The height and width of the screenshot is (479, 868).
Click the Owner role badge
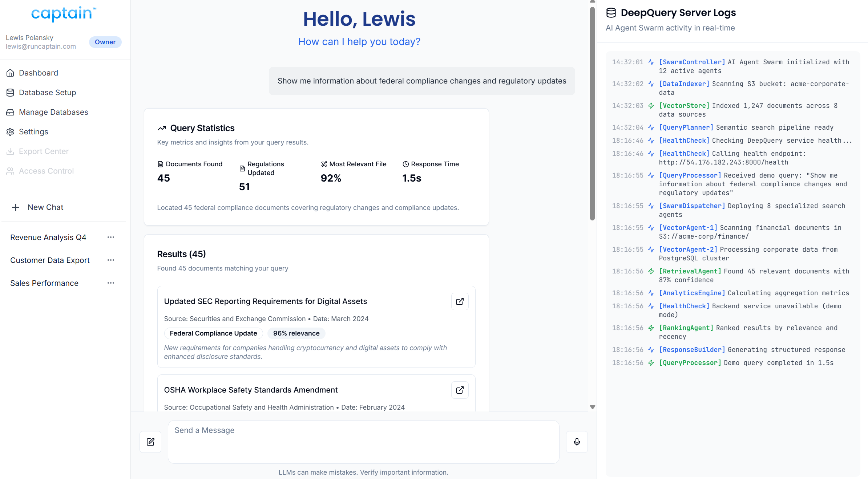point(105,42)
